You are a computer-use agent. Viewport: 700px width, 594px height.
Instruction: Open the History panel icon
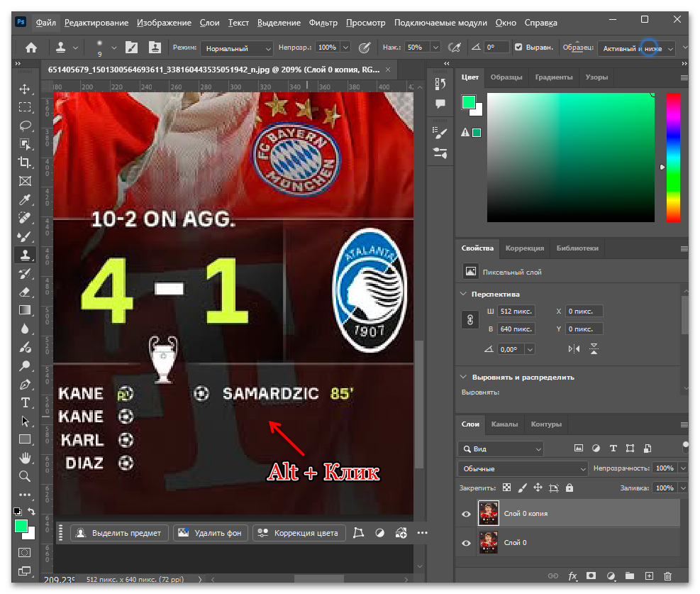click(x=440, y=84)
